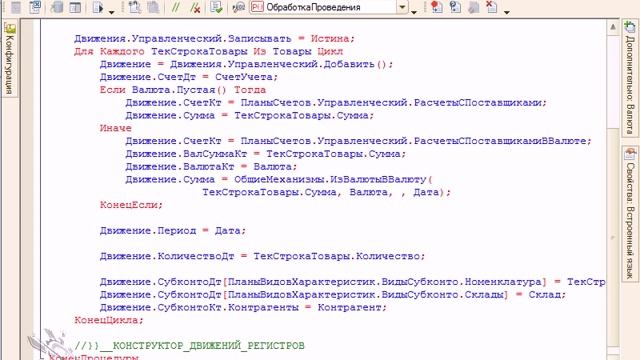
Task: Click the Движение.КоличествоДт line
Action: coord(262,256)
